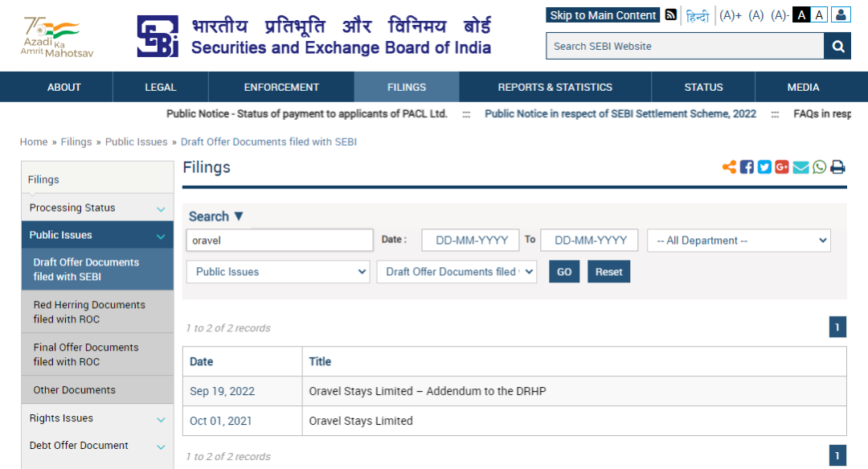The height and width of the screenshot is (469, 868).
Task: Click the To date DD-MM-YYYY field
Action: [x=590, y=241]
